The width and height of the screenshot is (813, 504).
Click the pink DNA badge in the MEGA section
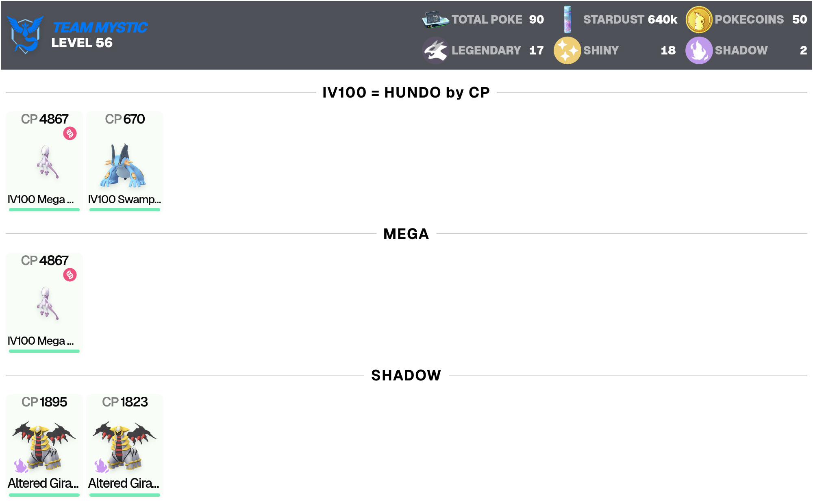tap(70, 275)
